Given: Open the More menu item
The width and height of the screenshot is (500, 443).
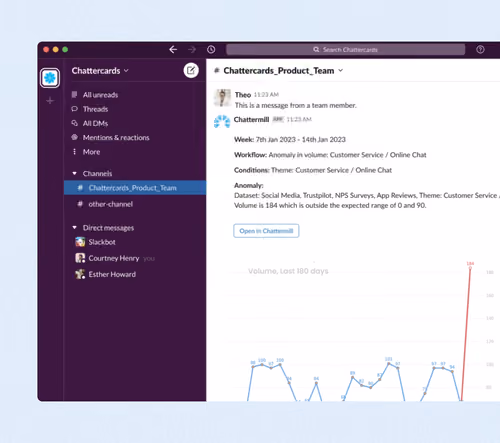Looking at the screenshot, I should click(91, 152).
